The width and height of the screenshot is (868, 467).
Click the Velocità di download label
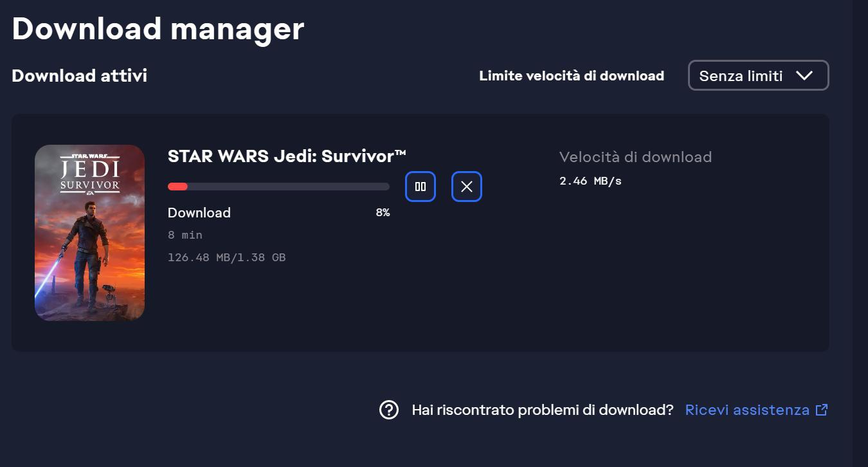coord(635,157)
